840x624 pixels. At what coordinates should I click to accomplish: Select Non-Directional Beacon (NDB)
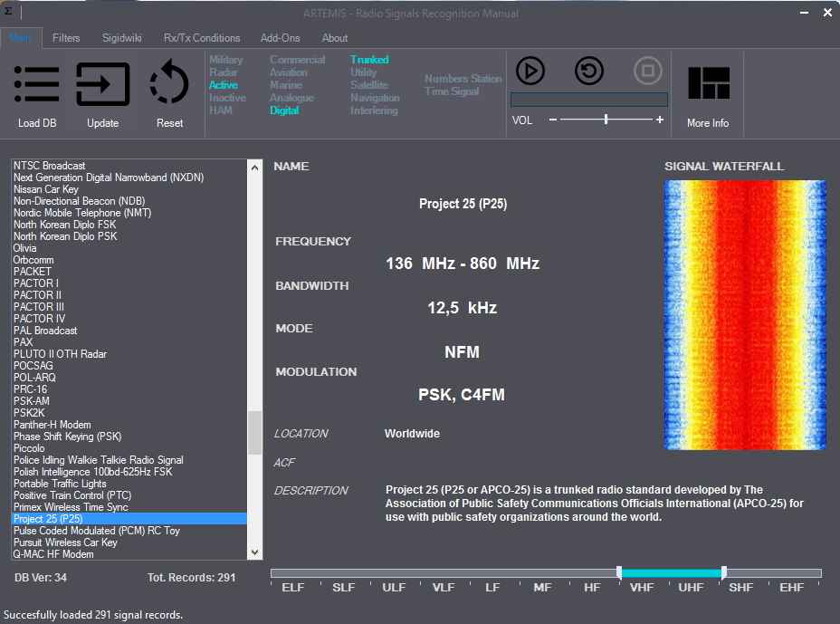click(x=129, y=201)
